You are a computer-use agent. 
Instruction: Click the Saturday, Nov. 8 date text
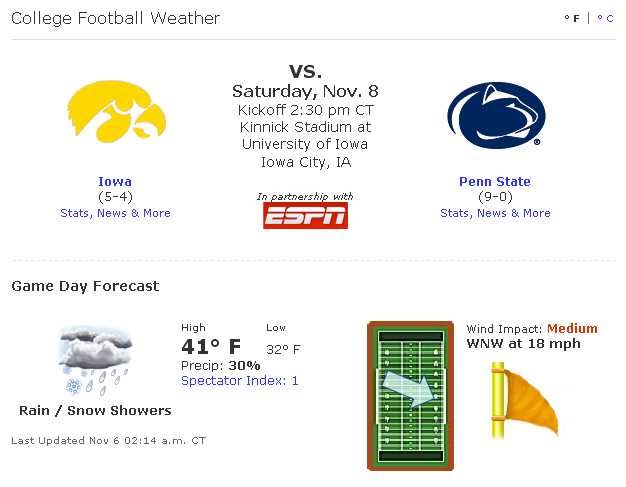point(305,92)
